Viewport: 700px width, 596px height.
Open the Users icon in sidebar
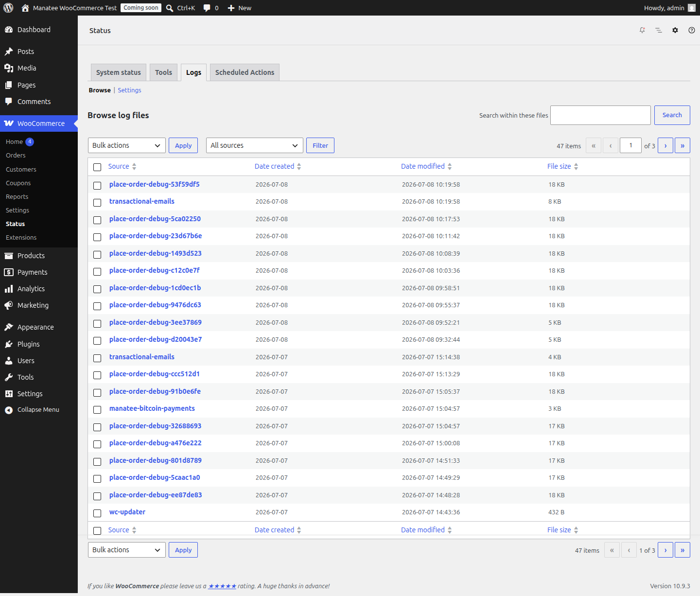(x=9, y=361)
